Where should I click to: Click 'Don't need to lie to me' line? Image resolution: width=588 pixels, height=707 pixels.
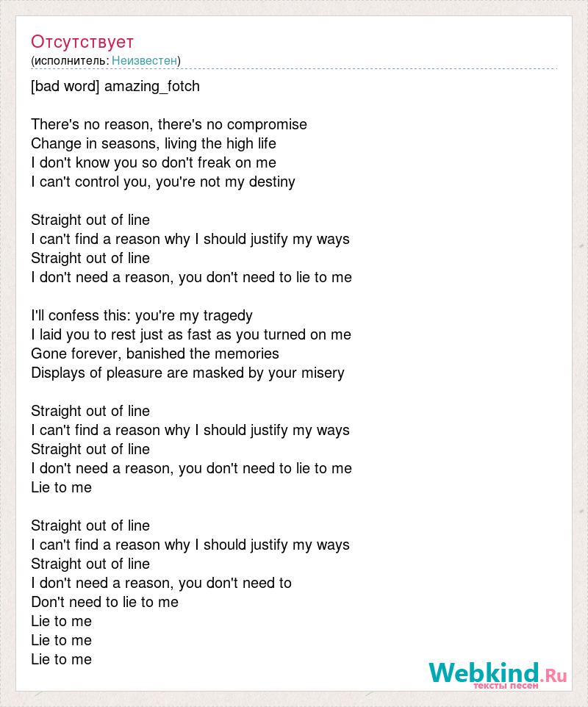[104, 602]
